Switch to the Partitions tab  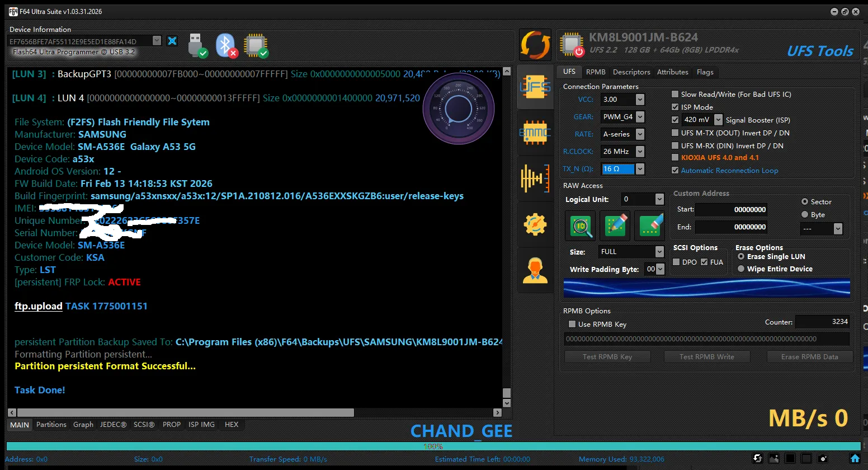coord(51,425)
